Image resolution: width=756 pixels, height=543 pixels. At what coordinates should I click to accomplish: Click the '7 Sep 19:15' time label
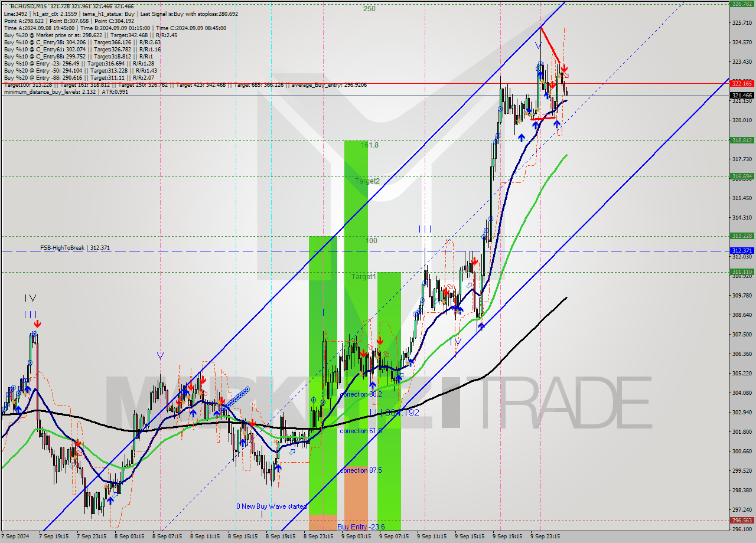[x=54, y=537]
